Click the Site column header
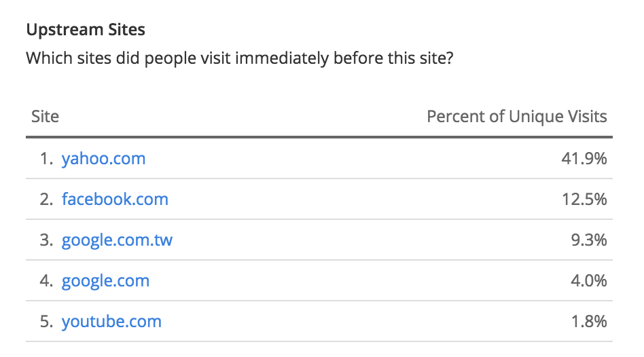The image size is (644, 357). 45,117
